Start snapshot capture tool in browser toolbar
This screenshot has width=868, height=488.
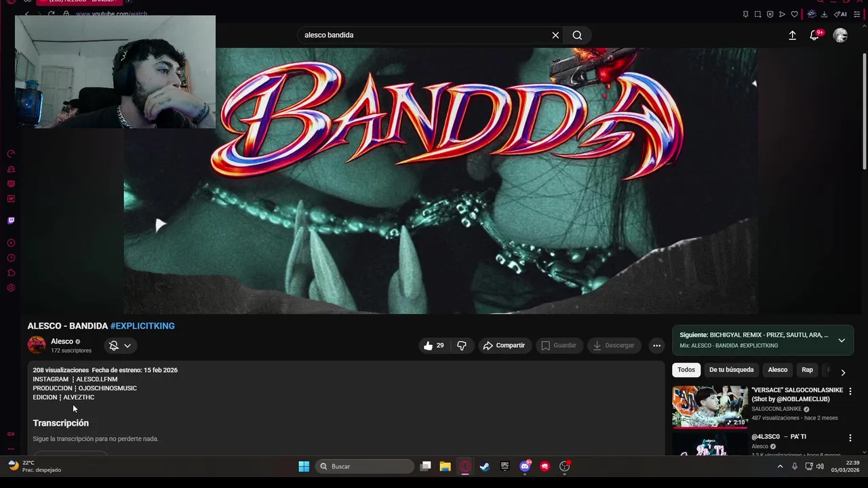pos(757,14)
